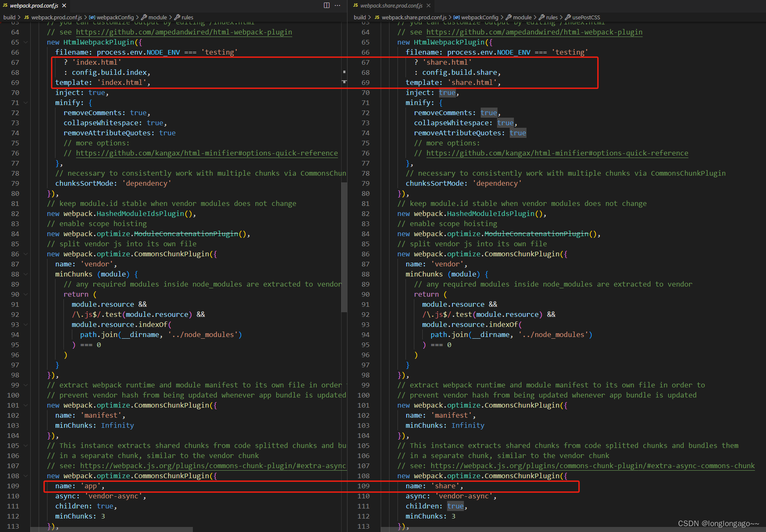Fold the comment block at line 99

pyautogui.click(x=26, y=385)
